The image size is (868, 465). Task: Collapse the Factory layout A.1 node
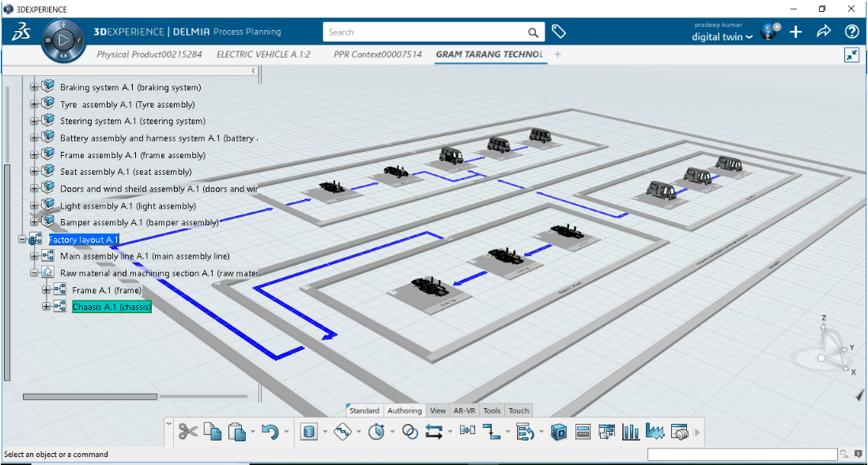pyautogui.click(x=22, y=240)
